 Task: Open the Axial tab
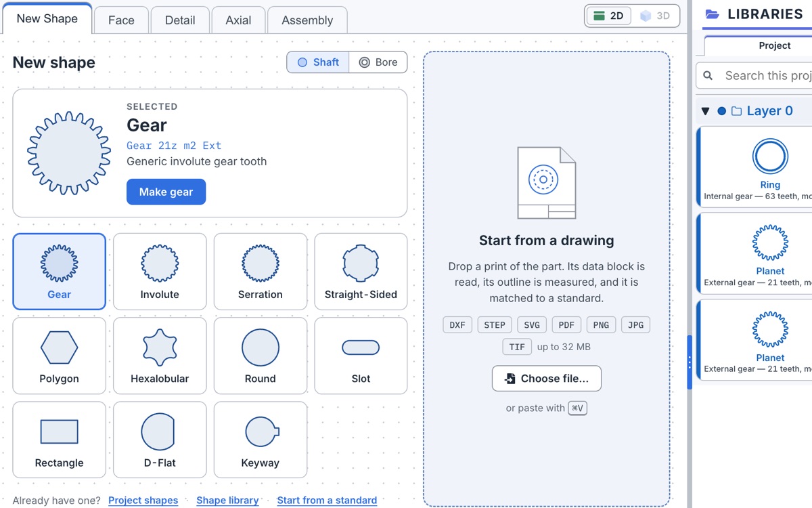pos(238,20)
